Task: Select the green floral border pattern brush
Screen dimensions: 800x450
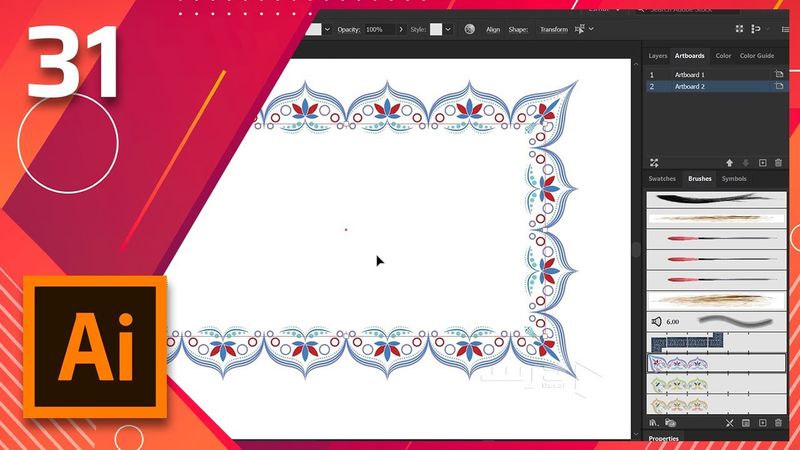Action: [x=716, y=384]
